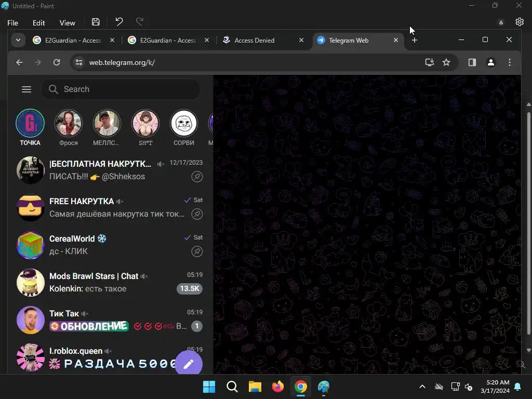The width and height of the screenshot is (532, 399).
Task: Click the pin icon on CerealWorld
Action: [x=197, y=251]
